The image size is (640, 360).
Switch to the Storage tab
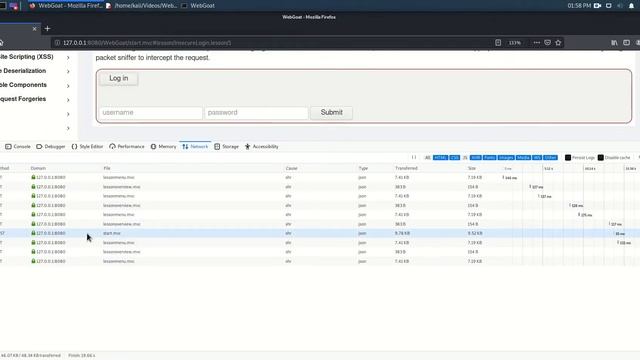(227, 147)
